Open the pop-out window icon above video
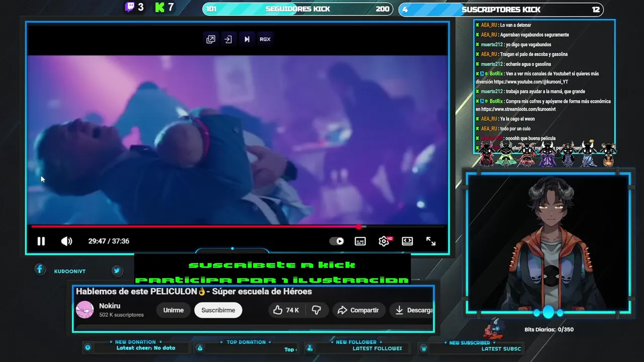Image resolution: width=644 pixels, height=362 pixels. tap(211, 39)
